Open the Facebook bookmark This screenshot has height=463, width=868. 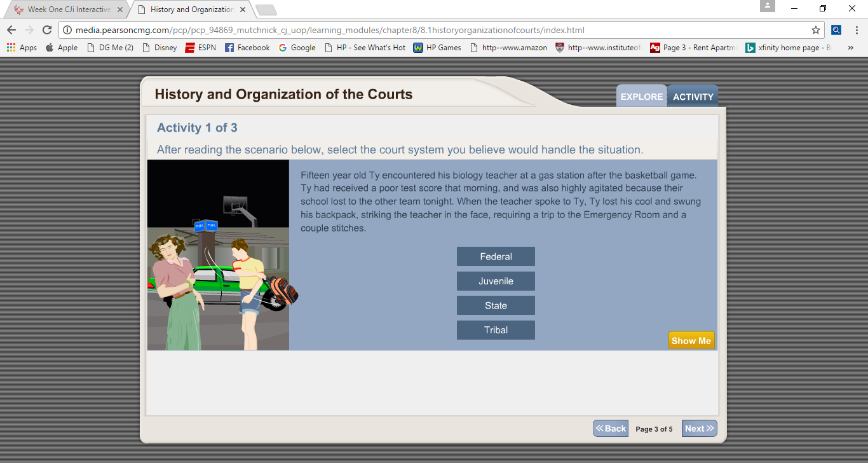pyautogui.click(x=247, y=48)
